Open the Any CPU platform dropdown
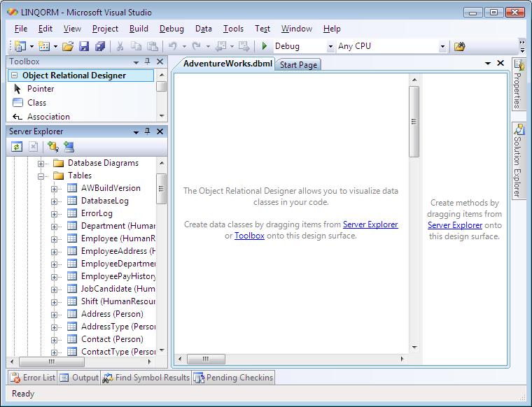 442,46
